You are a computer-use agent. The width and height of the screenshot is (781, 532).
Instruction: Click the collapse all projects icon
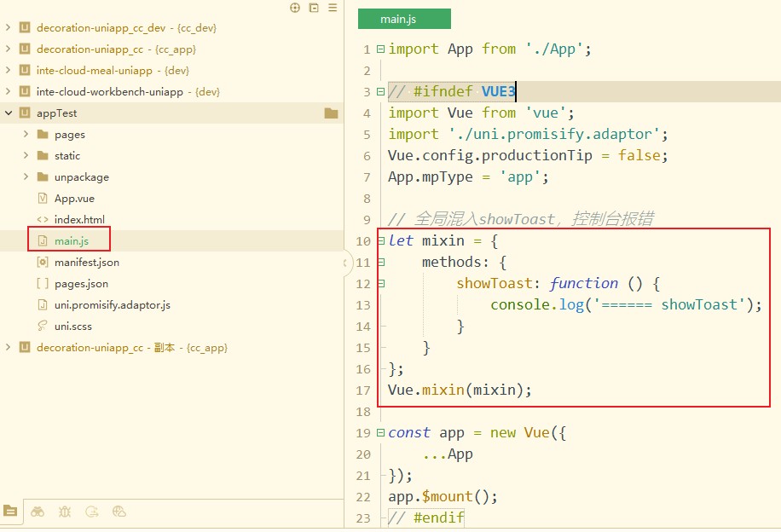point(314,8)
